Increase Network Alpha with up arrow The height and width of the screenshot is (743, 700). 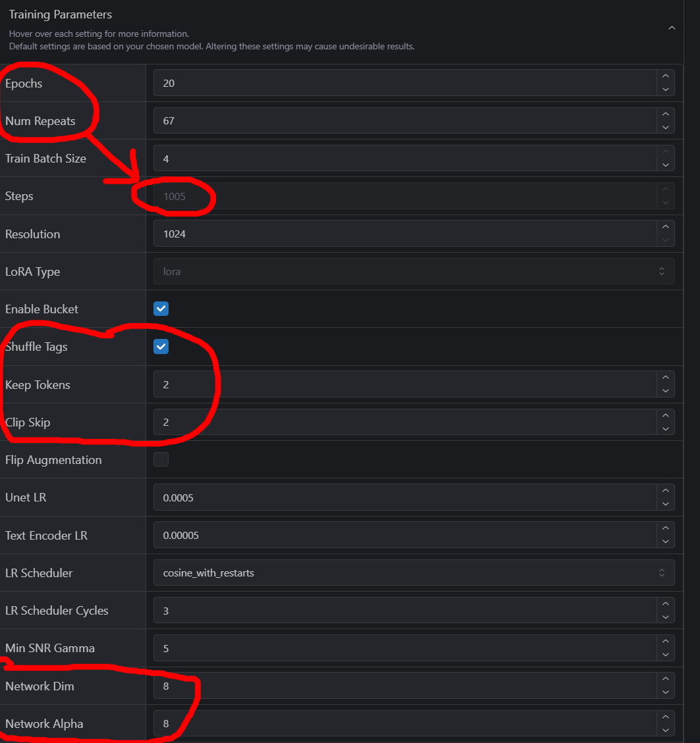click(665, 717)
